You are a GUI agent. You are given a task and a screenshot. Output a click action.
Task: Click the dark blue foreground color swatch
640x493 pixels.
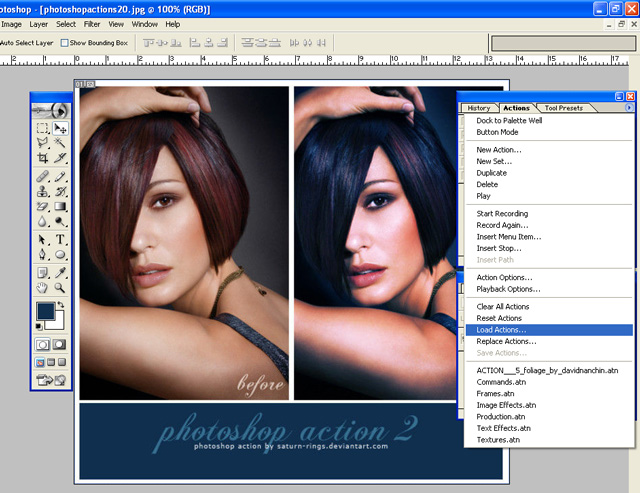click(x=45, y=313)
